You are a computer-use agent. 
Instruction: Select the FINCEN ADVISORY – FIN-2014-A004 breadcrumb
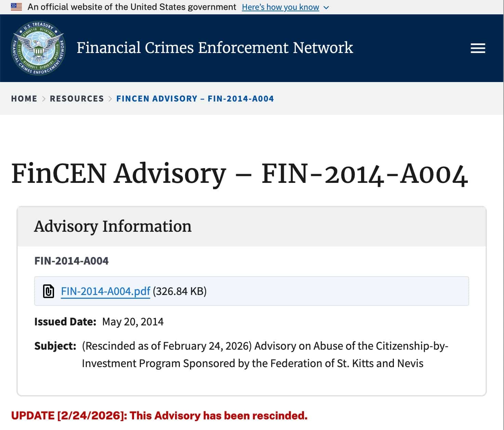pos(195,99)
